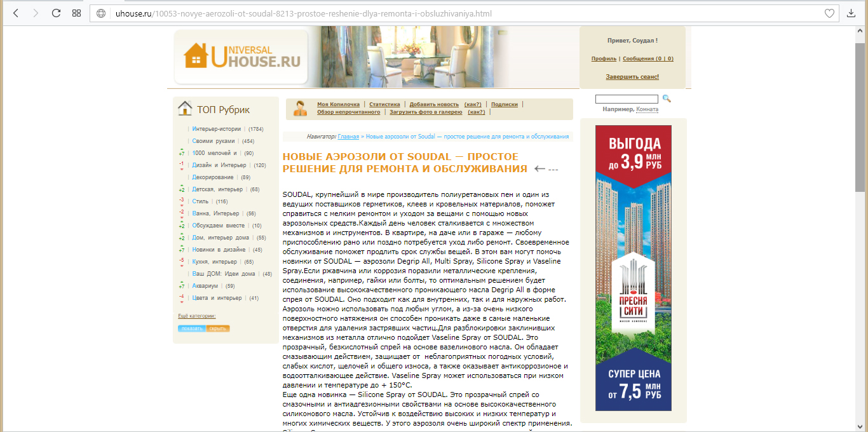Open Ваш ДОМ: Идеи дома category
Viewport: 868px width, 432px height.
224,274
